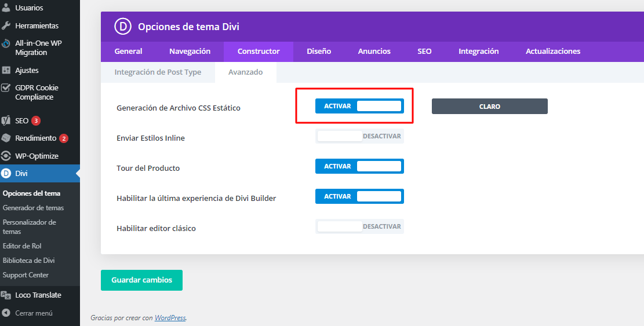Click the Loco Translate icon
This screenshot has width=644, height=326.
click(x=6, y=295)
